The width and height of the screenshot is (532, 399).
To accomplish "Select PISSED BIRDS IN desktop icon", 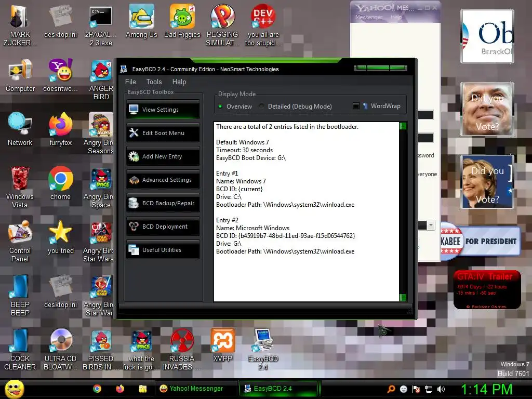I will [101, 350].
